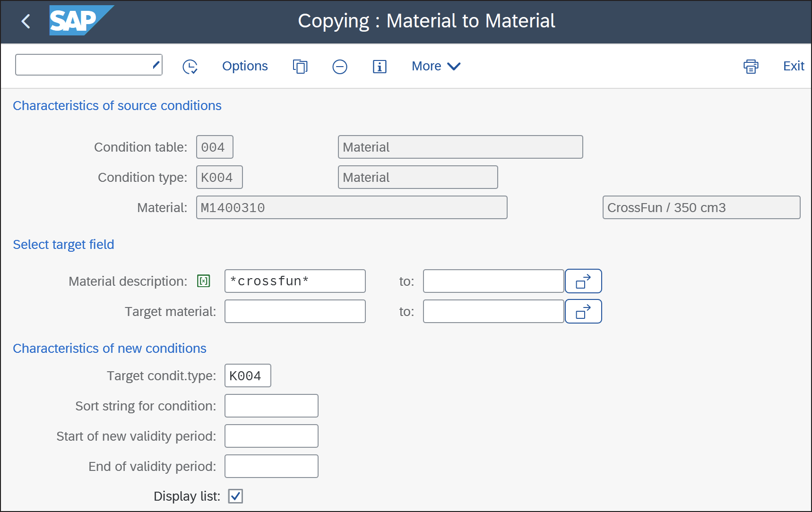Click Exit in the toolbar

pos(794,66)
